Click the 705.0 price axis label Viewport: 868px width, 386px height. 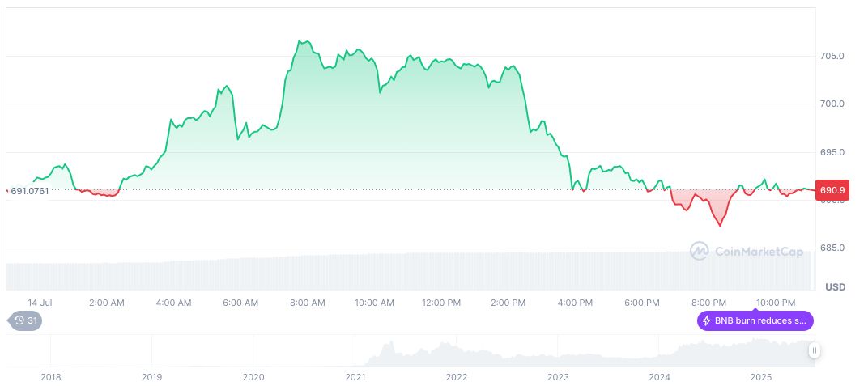(832, 56)
